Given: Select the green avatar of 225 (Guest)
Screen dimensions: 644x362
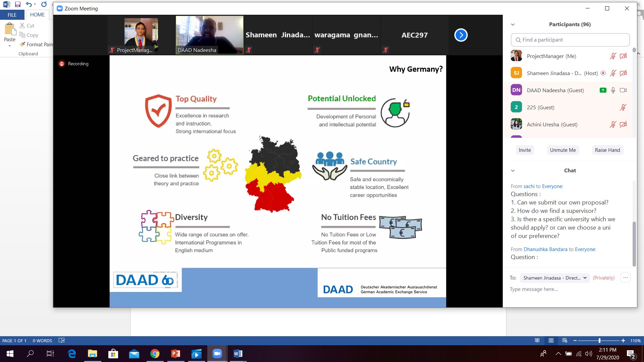Looking at the screenshot, I should click(x=517, y=107).
